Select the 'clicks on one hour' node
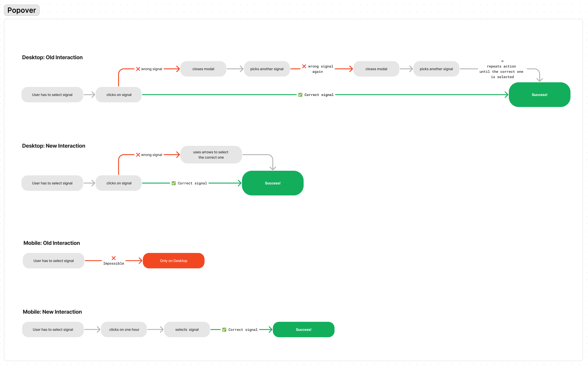The width and height of the screenshot is (588, 367). click(124, 329)
